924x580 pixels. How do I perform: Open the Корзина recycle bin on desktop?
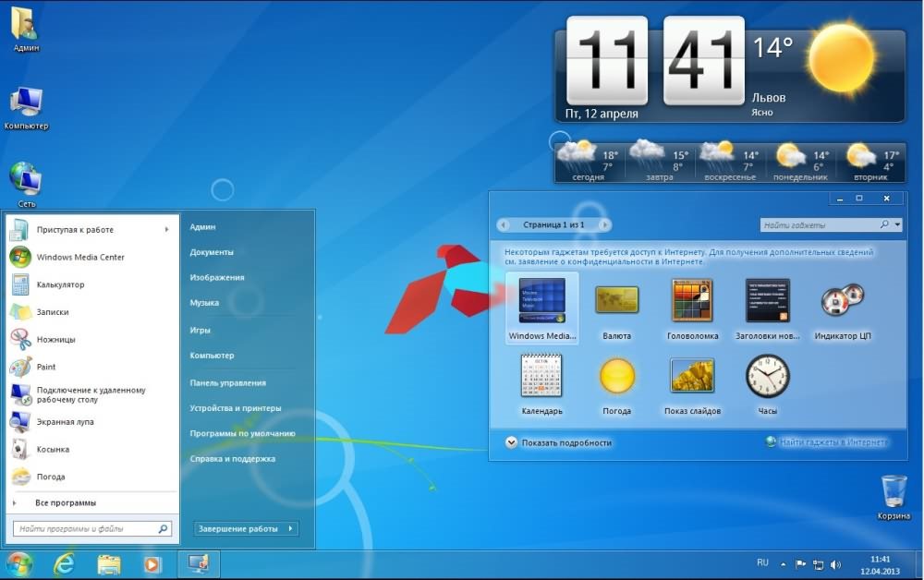894,493
